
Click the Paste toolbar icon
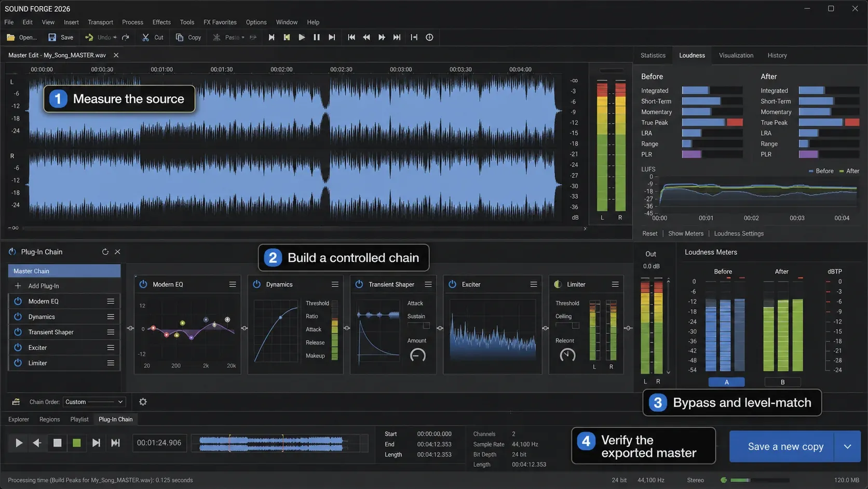[217, 37]
